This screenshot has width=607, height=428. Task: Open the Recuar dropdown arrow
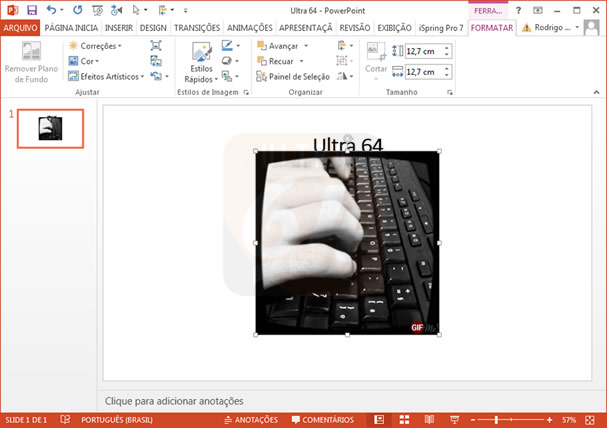pos(301,61)
